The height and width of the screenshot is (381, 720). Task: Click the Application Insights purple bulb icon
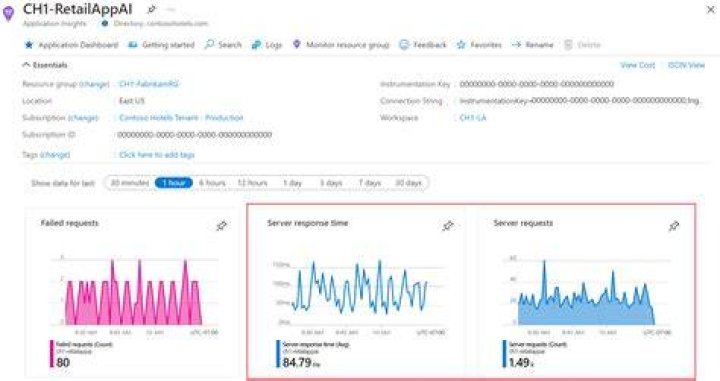click(8, 13)
